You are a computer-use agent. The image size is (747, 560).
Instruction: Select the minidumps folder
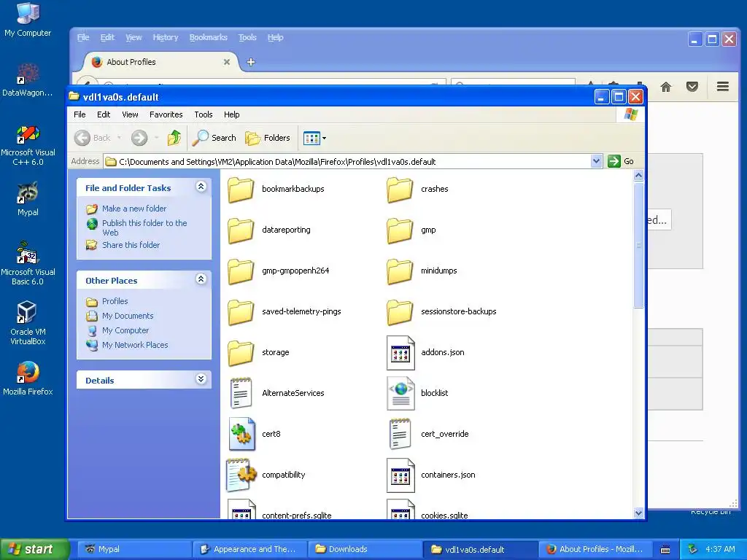click(422, 271)
